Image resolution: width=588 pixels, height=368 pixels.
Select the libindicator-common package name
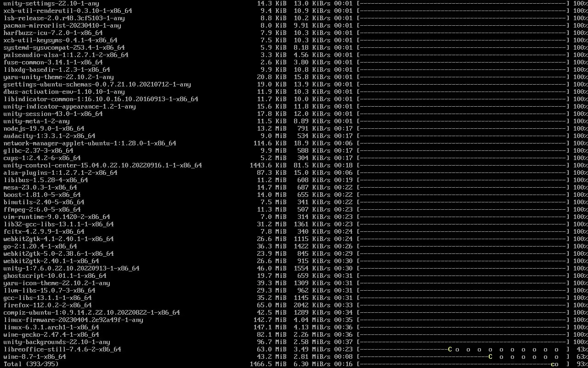(101, 99)
